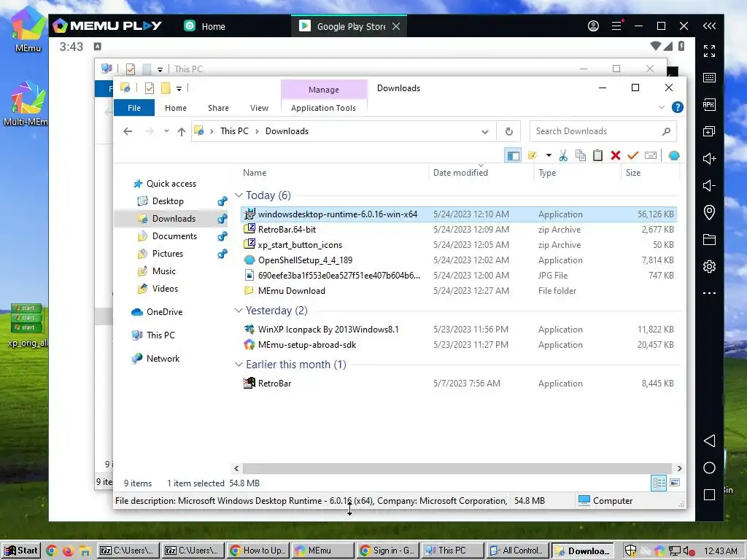This screenshot has height=560, width=747.
Task: Click the New Folder icon in title bar
Action: click(166, 88)
